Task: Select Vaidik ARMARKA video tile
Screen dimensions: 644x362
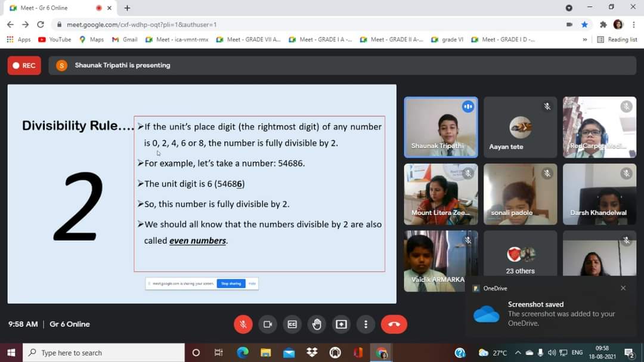Action: (441, 261)
